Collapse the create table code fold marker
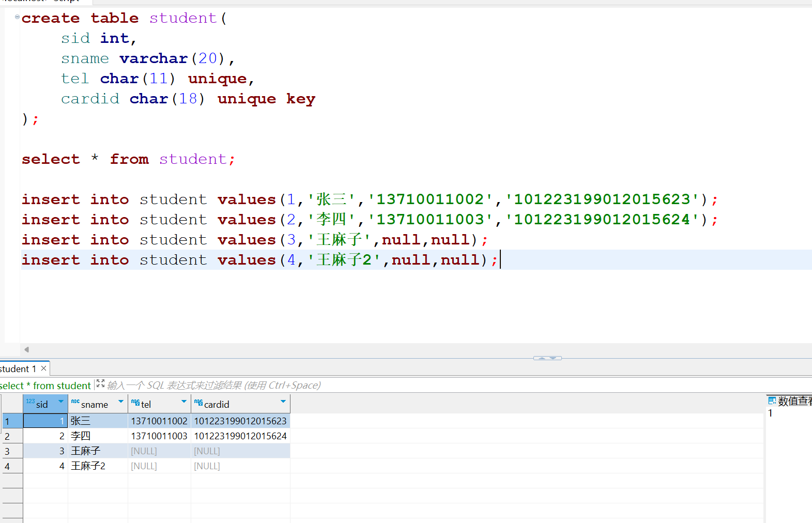This screenshot has width=812, height=523. pos(17,17)
